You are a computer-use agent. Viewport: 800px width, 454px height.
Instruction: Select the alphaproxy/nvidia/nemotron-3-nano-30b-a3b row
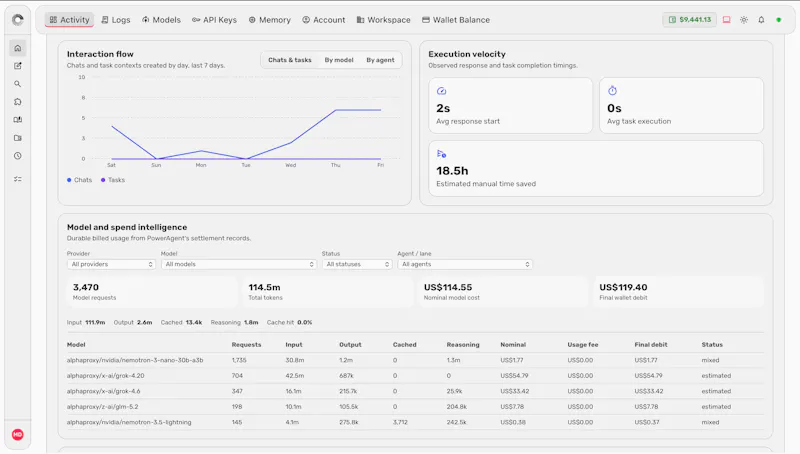pyautogui.click(x=415, y=360)
